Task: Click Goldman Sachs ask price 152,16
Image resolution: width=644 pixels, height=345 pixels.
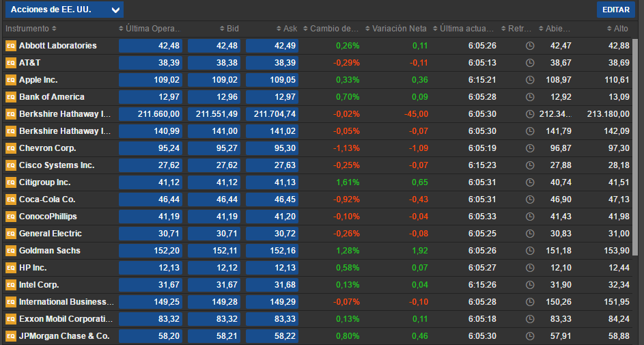Action: click(x=272, y=251)
